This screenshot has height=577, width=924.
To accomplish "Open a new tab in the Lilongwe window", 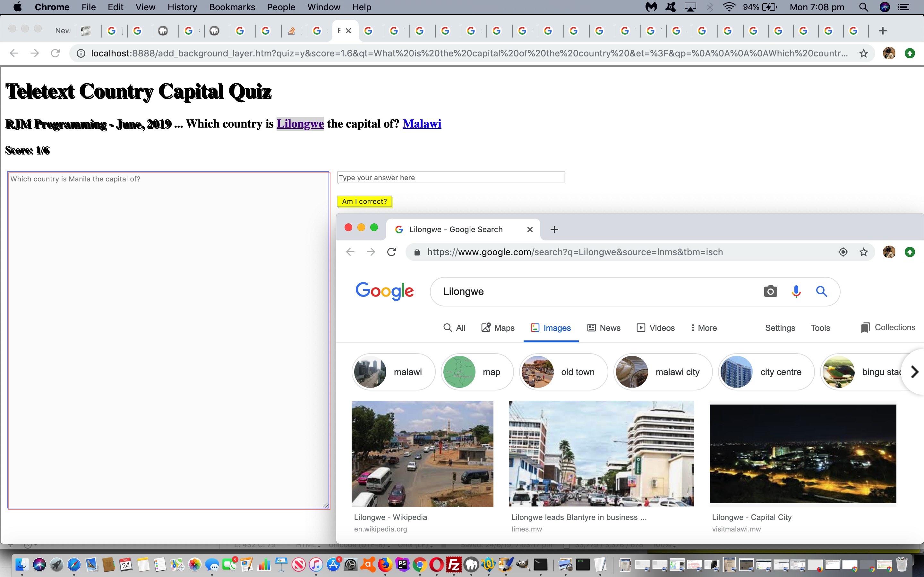I will 554,229.
